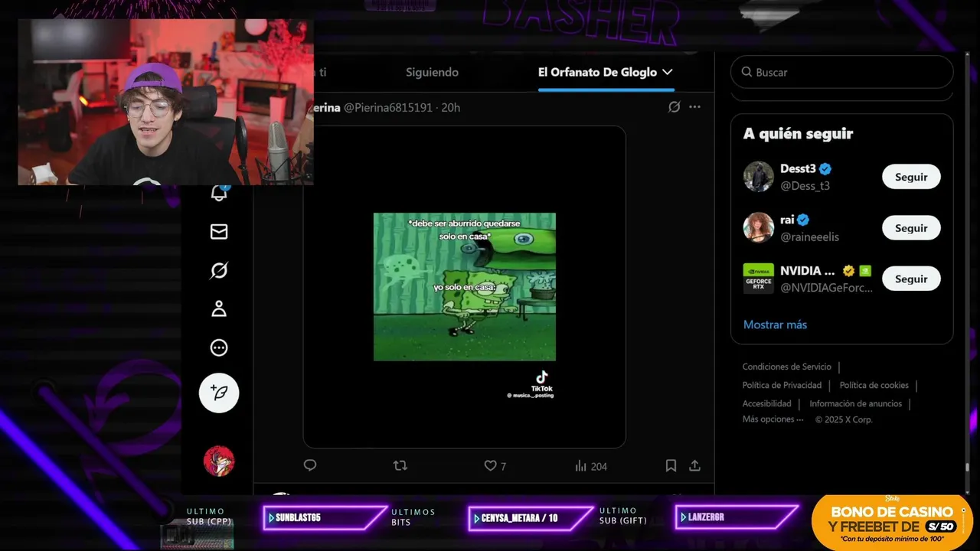Open Accesibilidad footer link
This screenshot has width=980, height=551.
[766, 403]
